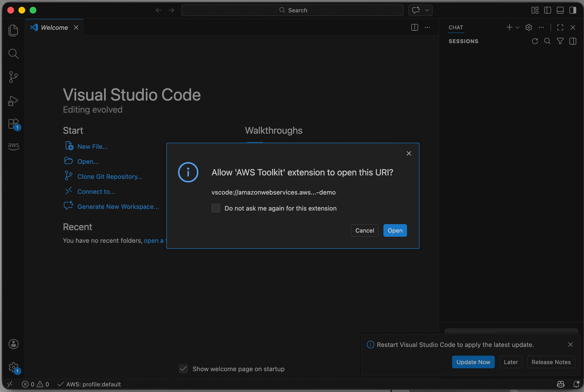Search chat sessions
Viewport: 584px width, 392px height.
547,41
